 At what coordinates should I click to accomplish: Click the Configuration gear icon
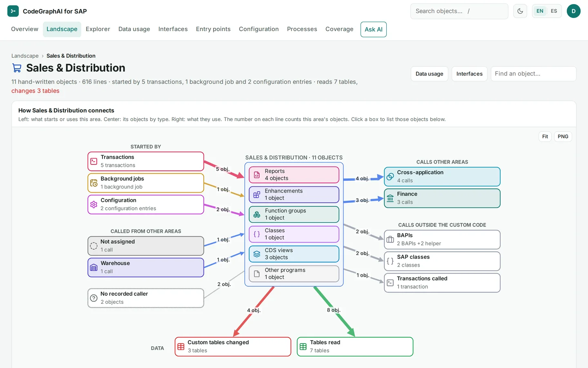click(94, 204)
